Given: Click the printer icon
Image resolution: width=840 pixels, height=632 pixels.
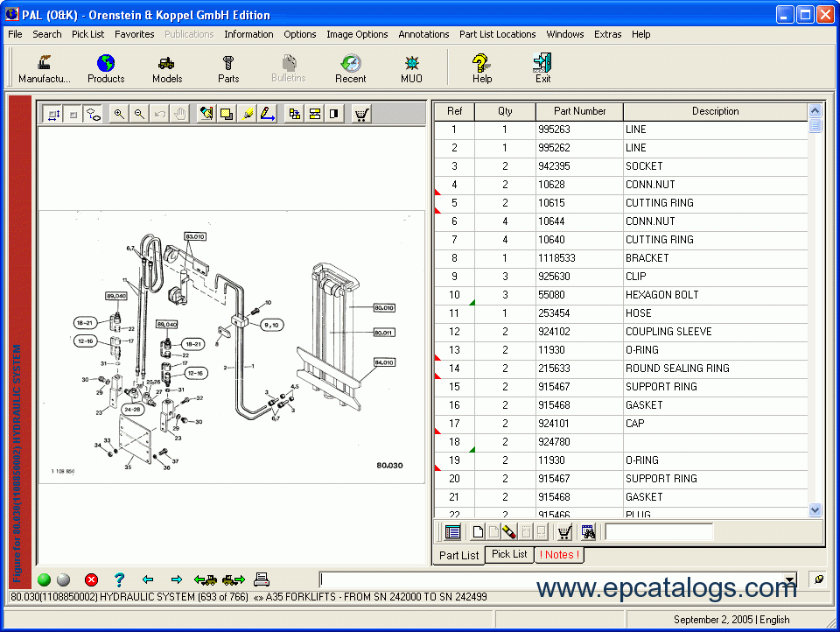Looking at the screenshot, I should coord(262,579).
